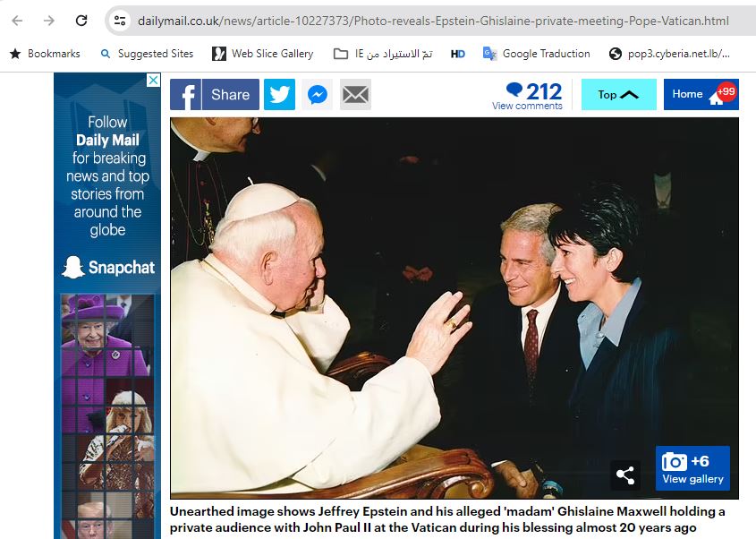Click the share icon on the photo
756x539 pixels.
point(625,475)
